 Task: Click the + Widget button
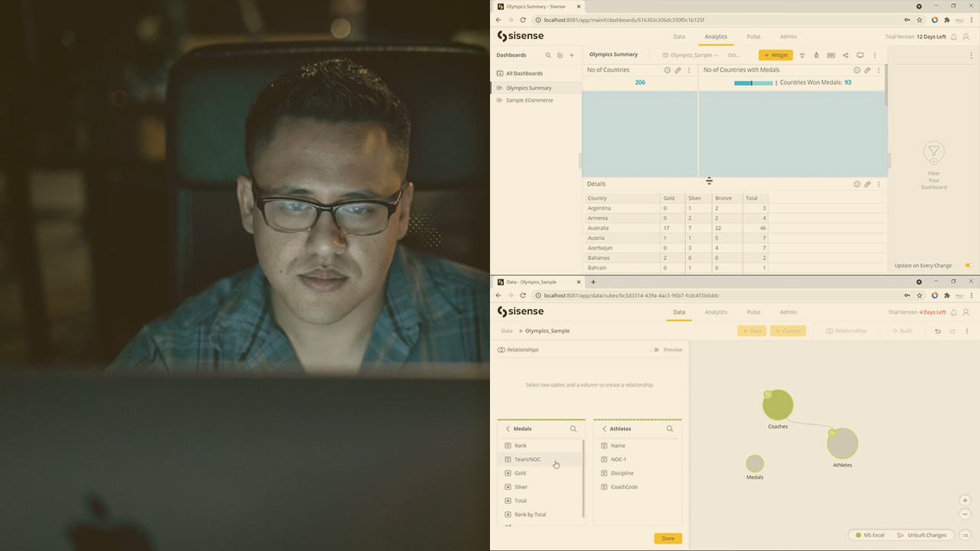pyautogui.click(x=776, y=55)
